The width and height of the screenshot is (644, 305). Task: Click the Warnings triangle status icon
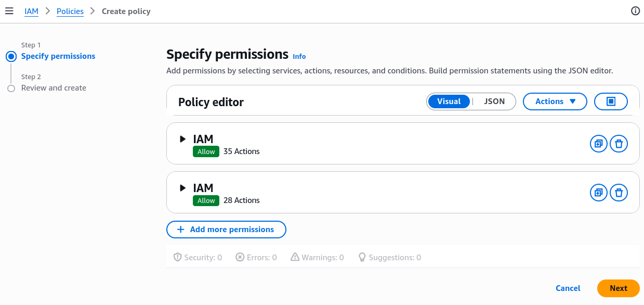click(x=295, y=257)
